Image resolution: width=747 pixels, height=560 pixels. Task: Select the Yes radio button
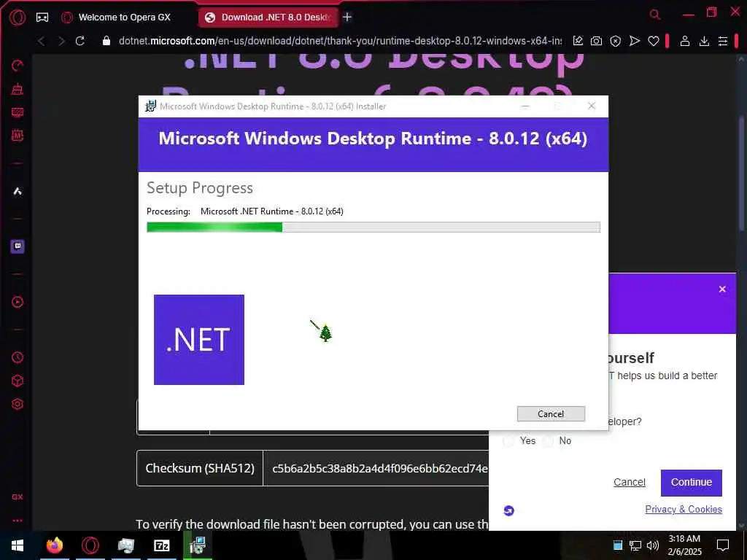point(508,441)
